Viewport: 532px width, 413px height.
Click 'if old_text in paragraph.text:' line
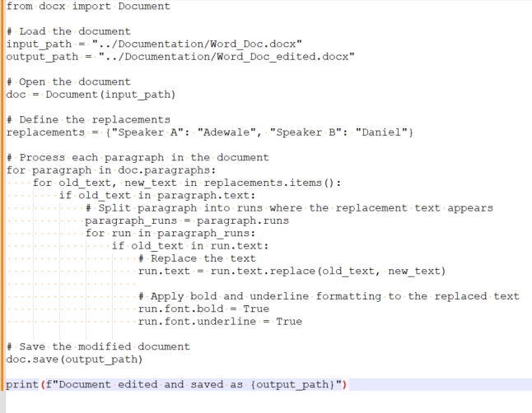click(157, 195)
